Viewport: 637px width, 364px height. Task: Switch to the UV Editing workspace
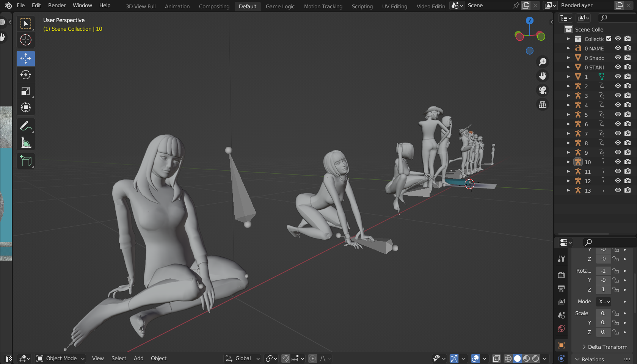(395, 6)
